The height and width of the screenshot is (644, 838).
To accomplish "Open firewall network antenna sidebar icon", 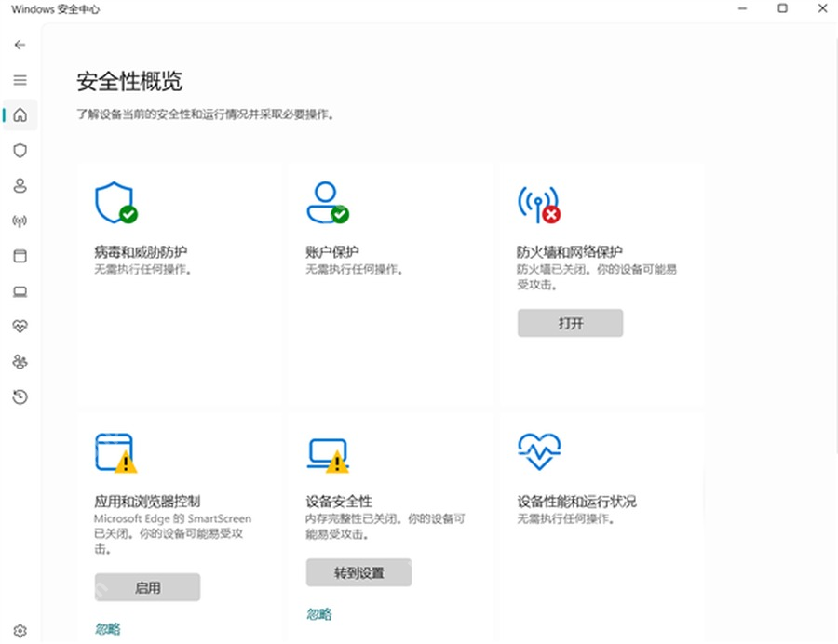I will click(20, 221).
